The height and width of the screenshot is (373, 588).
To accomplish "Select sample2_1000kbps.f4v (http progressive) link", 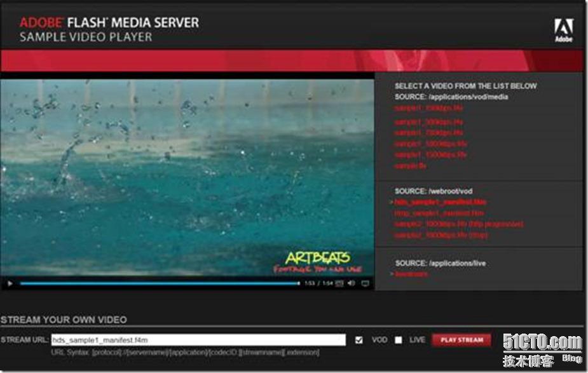I will click(x=459, y=224).
